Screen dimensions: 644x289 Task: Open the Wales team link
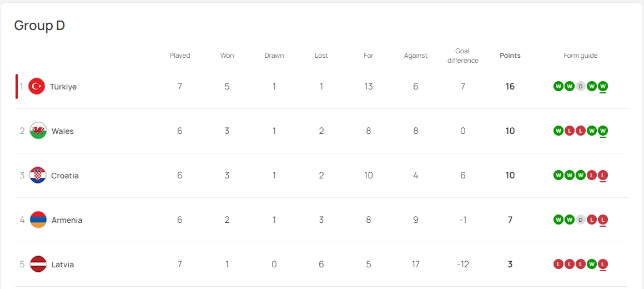[x=63, y=131]
